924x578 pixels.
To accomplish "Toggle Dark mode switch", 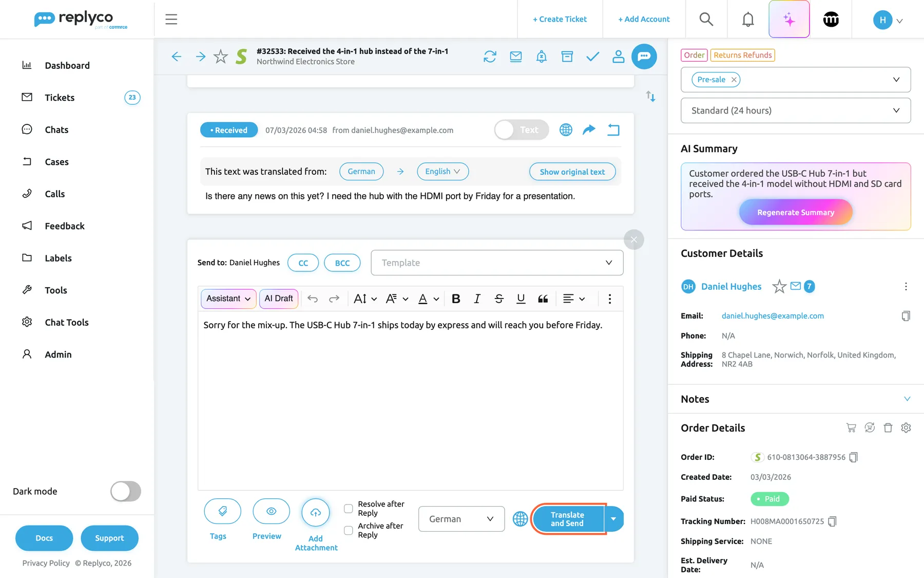I will (x=126, y=491).
